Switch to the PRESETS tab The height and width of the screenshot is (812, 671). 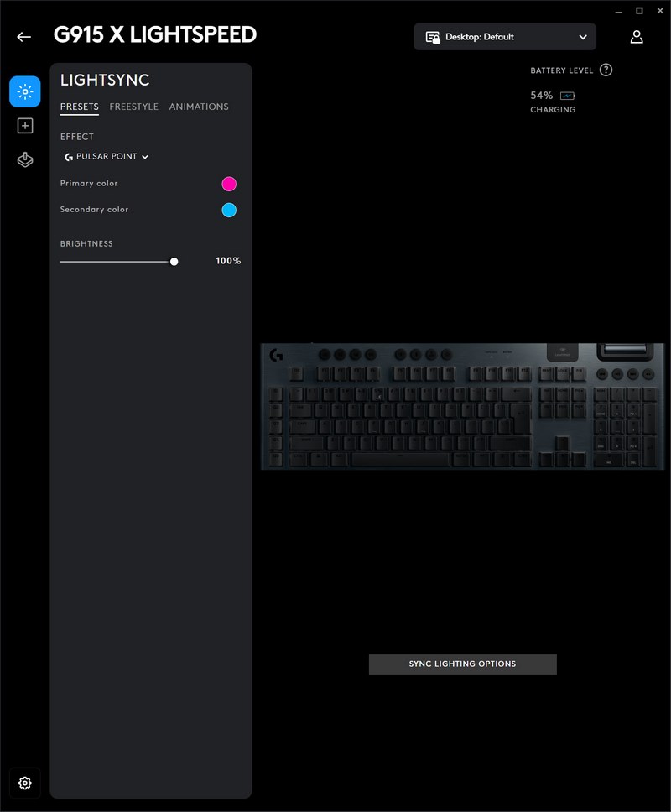pos(79,107)
